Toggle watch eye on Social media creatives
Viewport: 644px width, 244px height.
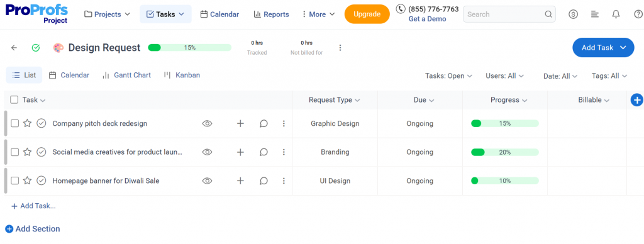coord(207,152)
